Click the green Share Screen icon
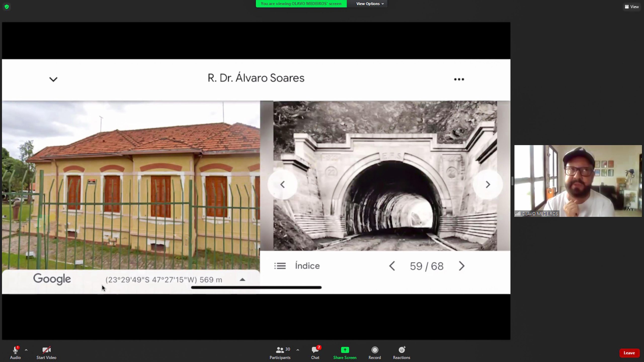Image resolution: width=644 pixels, height=362 pixels. coord(345,350)
